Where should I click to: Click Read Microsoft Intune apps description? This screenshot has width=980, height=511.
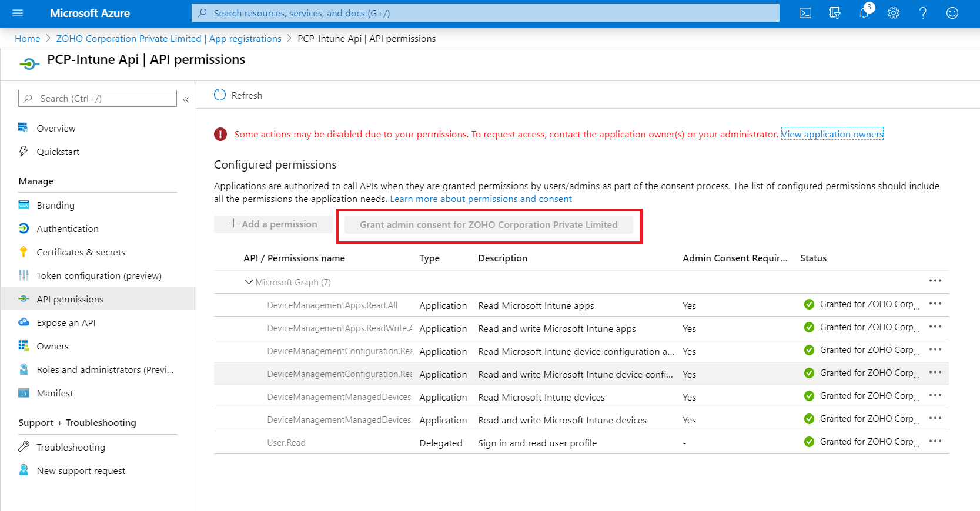[x=536, y=305]
